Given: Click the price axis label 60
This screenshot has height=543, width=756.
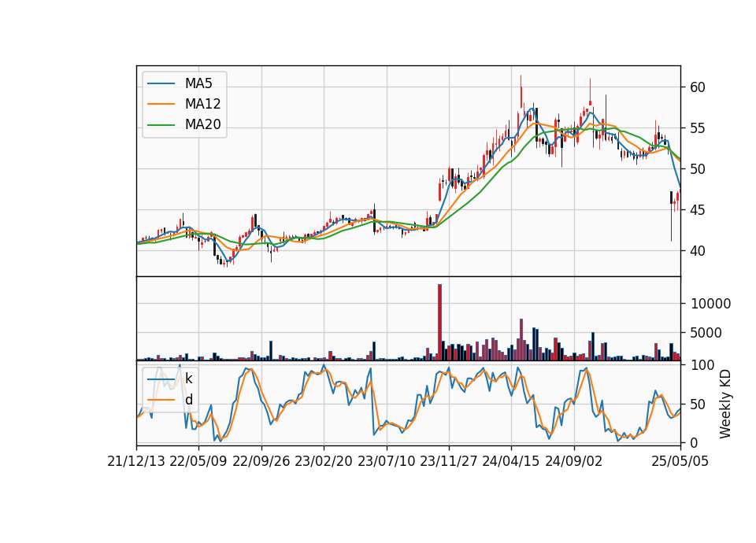Looking at the screenshot, I should (698, 87).
